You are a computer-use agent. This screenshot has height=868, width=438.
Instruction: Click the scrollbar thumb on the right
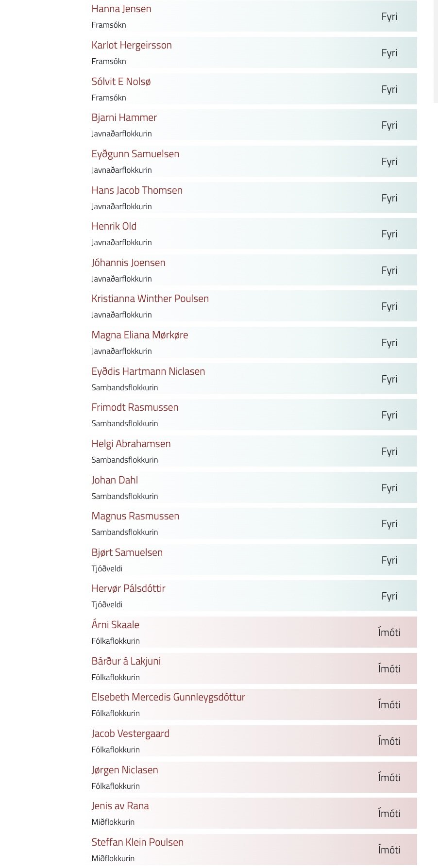[x=436, y=51]
